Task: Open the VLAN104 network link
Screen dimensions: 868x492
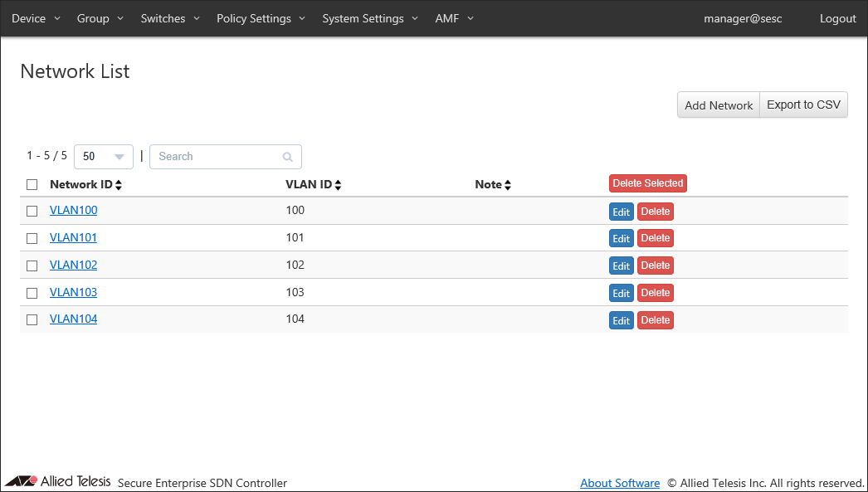Action: (x=73, y=319)
